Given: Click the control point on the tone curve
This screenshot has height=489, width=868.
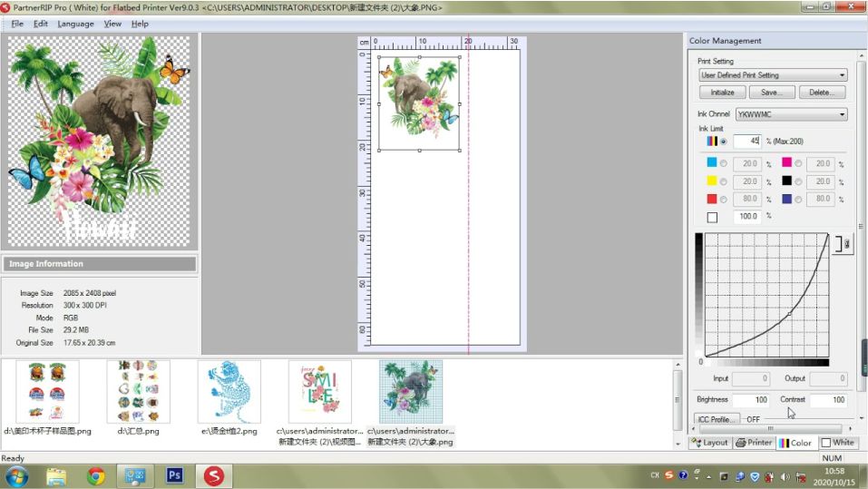Looking at the screenshot, I should (x=790, y=314).
